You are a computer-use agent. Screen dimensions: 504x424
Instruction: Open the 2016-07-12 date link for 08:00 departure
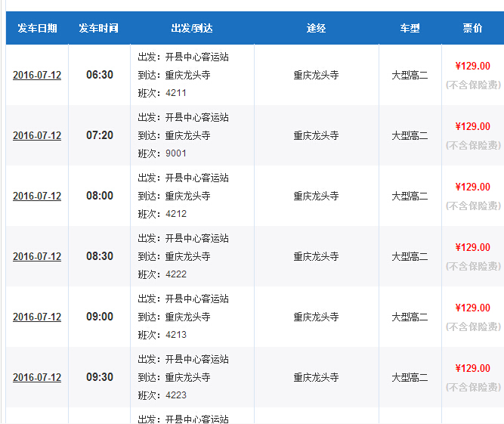tap(37, 196)
